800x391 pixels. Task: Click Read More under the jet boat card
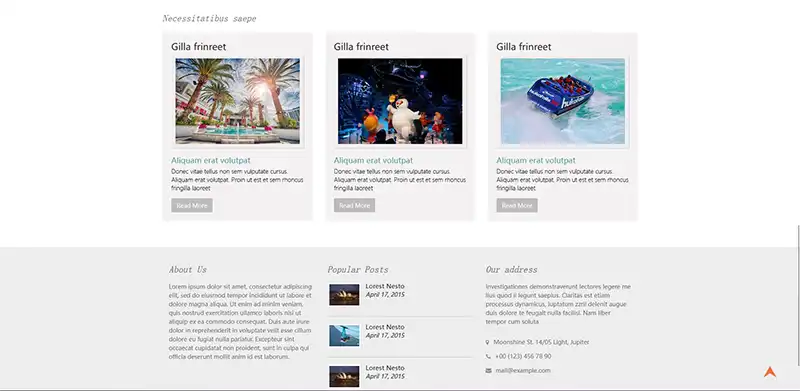pos(517,205)
